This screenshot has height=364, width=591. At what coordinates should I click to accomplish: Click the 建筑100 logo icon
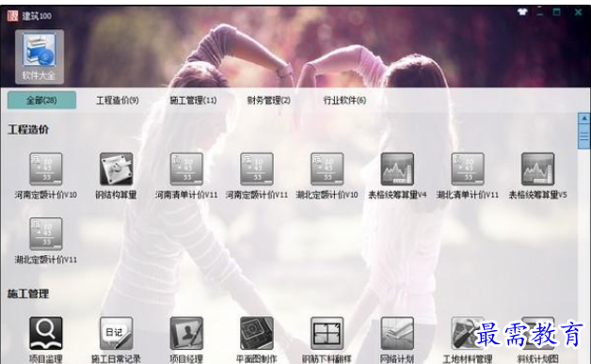pos(12,16)
